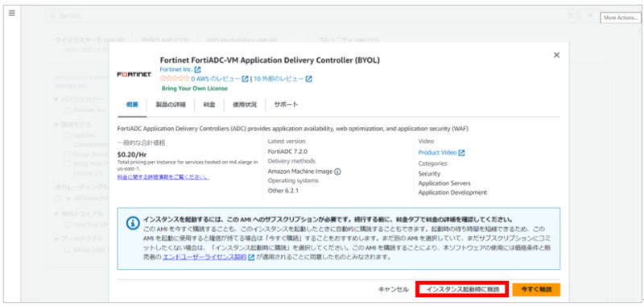The width and height of the screenshot is (644, 306).
Task: Clear the fortiadc search with X icon
Action: tap(571, 15)
